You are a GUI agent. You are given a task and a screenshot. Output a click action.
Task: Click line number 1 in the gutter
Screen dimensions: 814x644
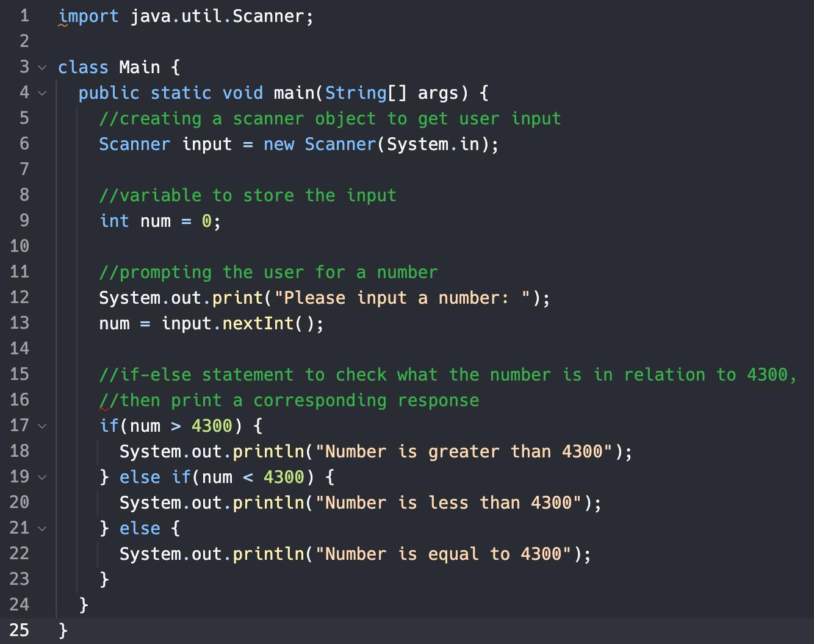pos(24,16)
